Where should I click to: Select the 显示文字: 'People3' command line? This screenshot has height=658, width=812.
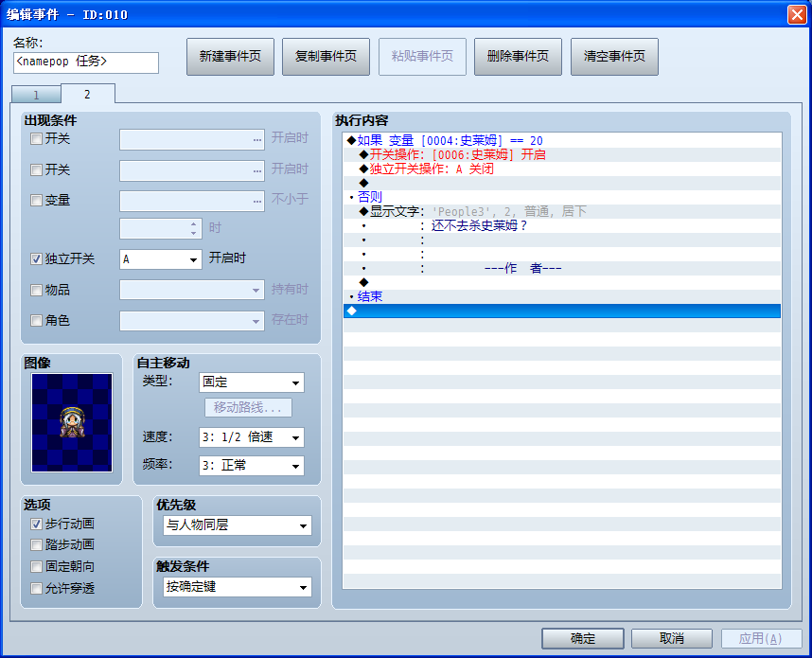point(562,211)
